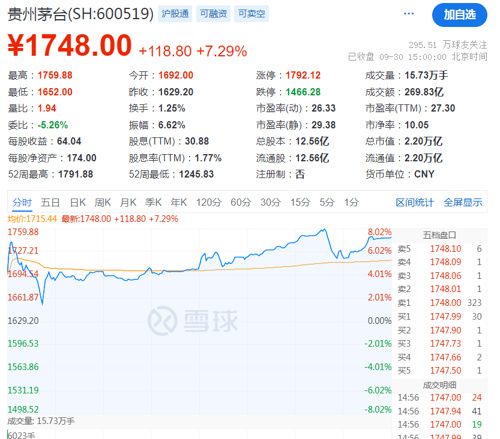Select the 120分 interval tab
This screenshot has height=439, width=500.
[x=209, y=202]
